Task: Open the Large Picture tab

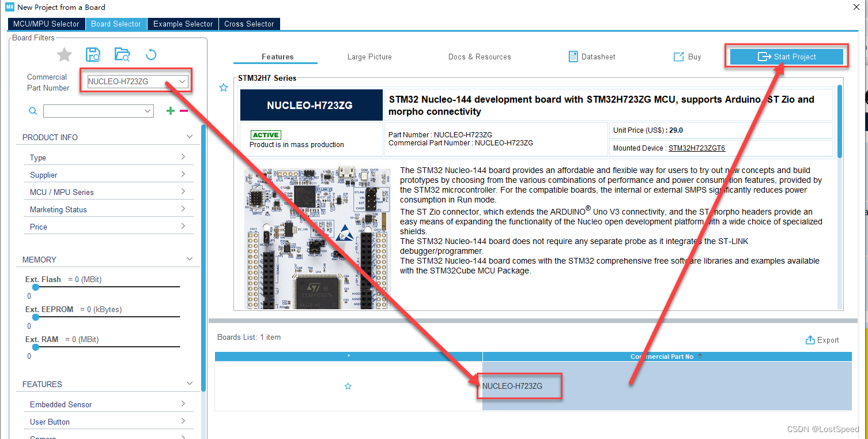Action: [369, 57]
